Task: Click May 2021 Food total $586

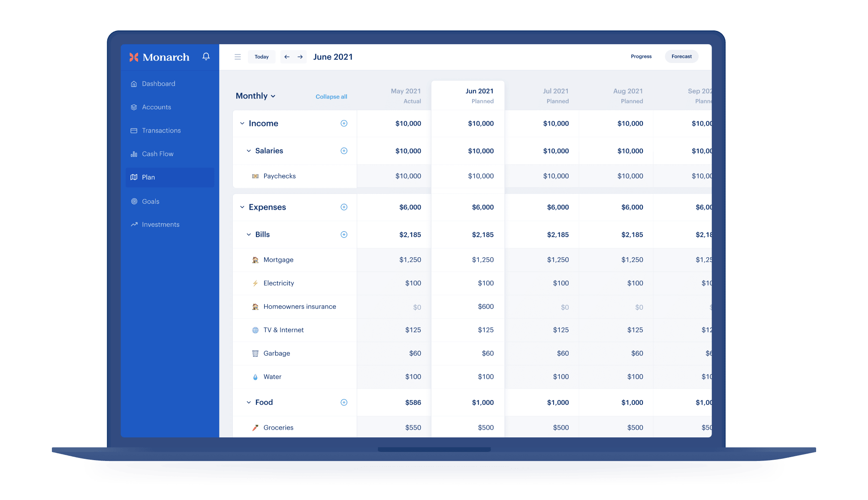Action: [413, 402]
